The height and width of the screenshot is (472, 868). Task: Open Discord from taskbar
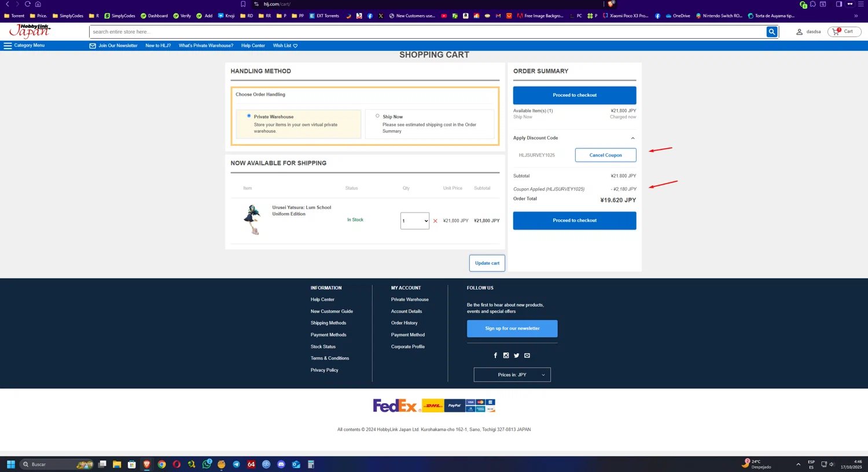[x=281, y=464]
